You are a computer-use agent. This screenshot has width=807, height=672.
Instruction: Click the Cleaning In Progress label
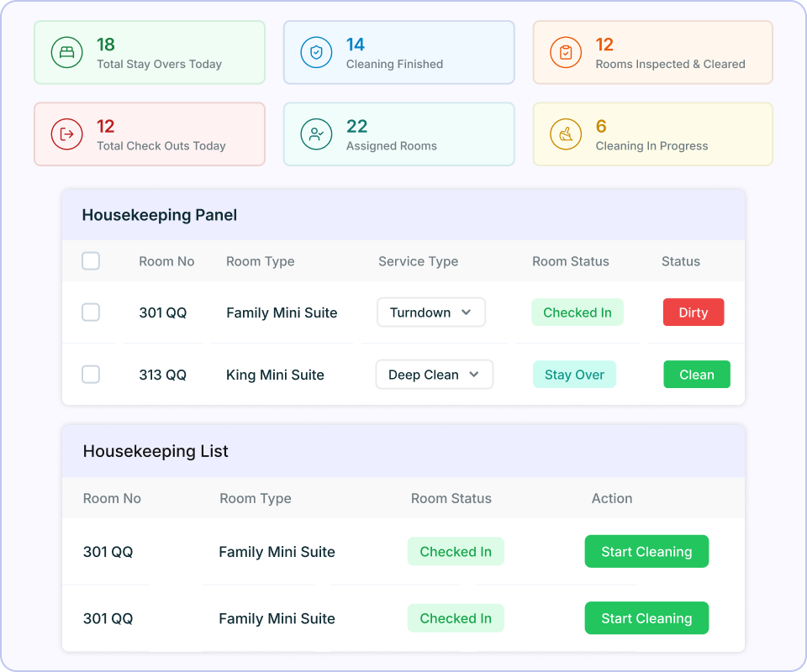[x=652, y=146]
